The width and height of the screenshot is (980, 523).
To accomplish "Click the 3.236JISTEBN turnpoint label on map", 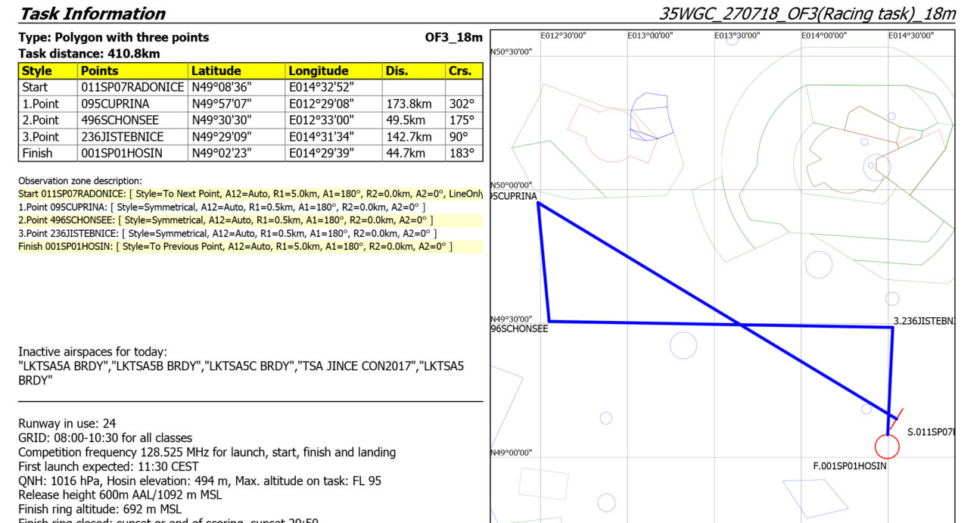I will pos(923,321).
